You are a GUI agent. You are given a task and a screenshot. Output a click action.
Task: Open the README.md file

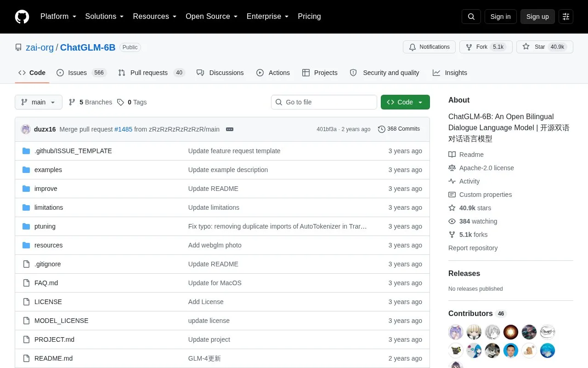click(53, 358)
